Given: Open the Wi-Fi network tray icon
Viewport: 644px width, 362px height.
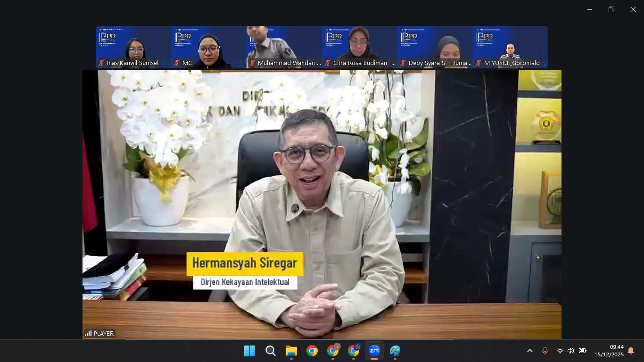Looking at the screenshot, I should click(x=560, y=351).
